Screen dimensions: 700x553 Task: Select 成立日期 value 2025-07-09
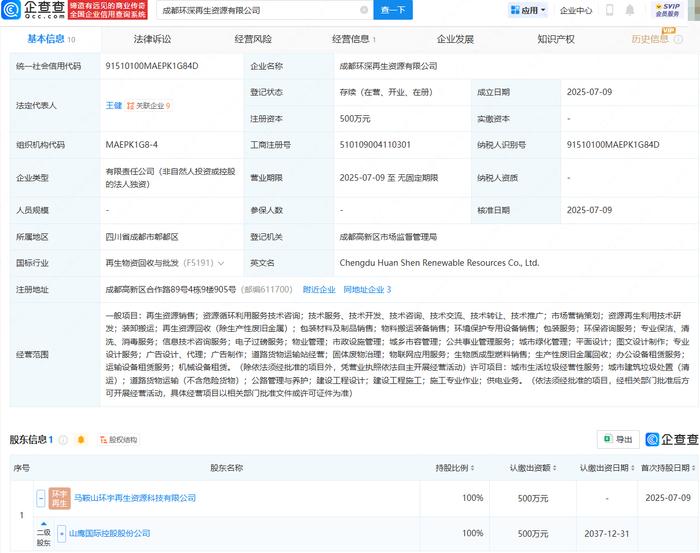(x=589, y=92)
